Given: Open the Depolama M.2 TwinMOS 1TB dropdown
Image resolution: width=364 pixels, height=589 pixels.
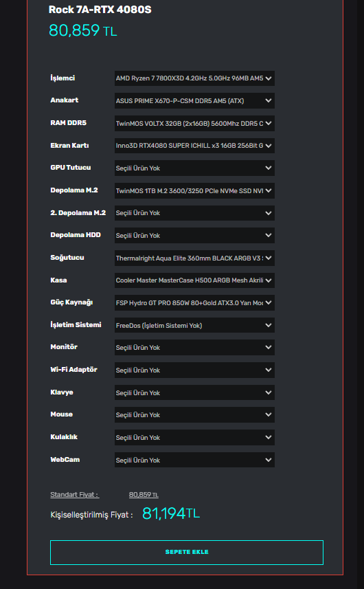Looking at the screenshot, I should click(x=194, y=190).
